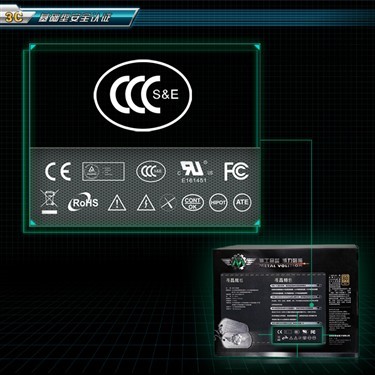Click the ATE circular badge
The height and width of the screenshot is (375, 375).
coord(242,202)
